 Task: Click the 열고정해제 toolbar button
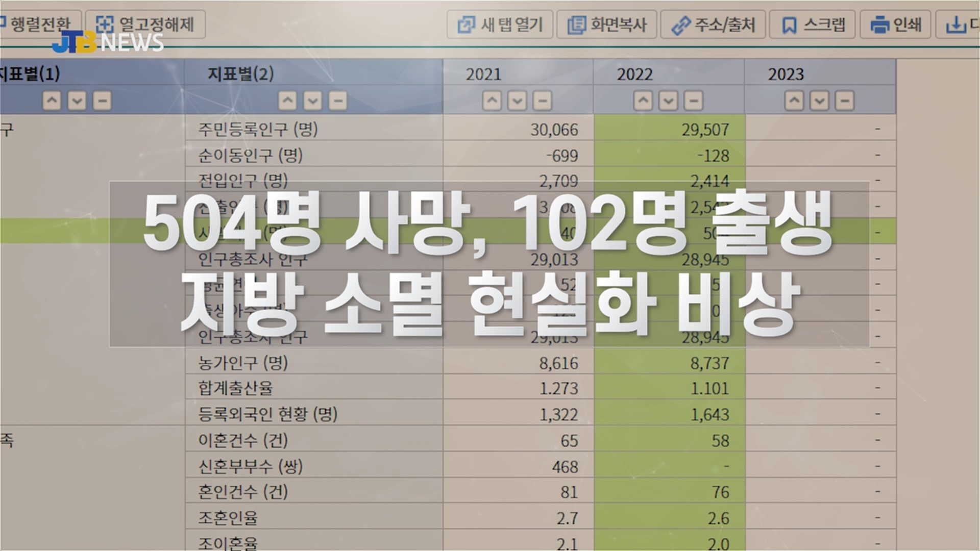[145, 24]
